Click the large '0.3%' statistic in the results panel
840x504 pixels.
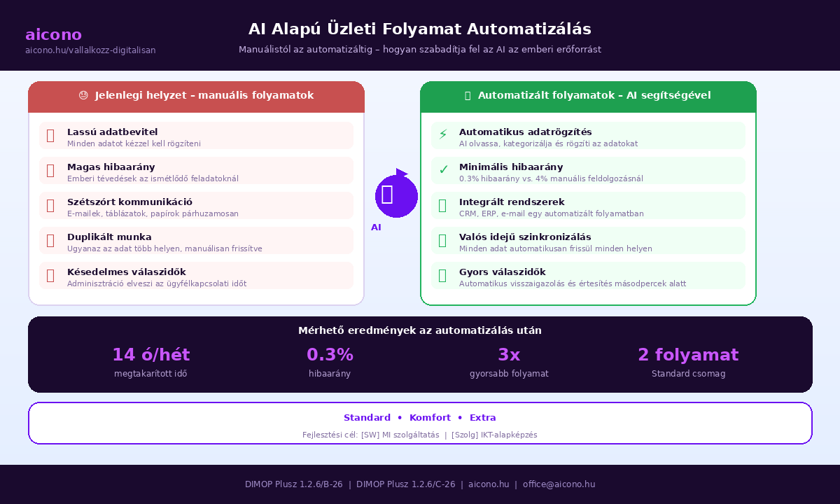click(330, 355)
